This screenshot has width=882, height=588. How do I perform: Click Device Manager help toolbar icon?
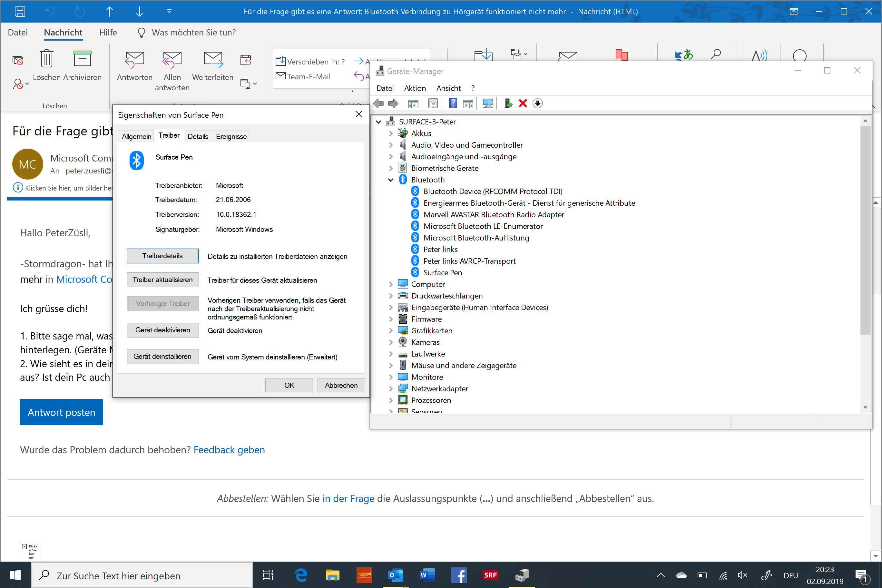[453, 103]
